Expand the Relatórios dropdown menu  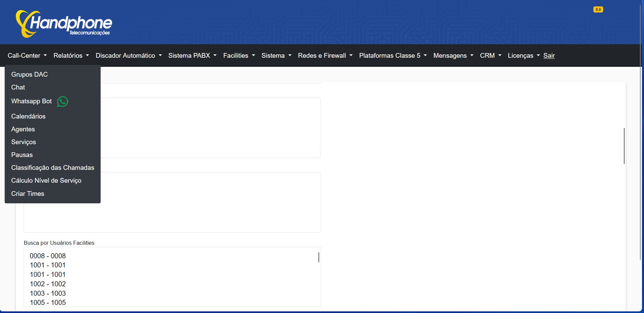[71, 56]
